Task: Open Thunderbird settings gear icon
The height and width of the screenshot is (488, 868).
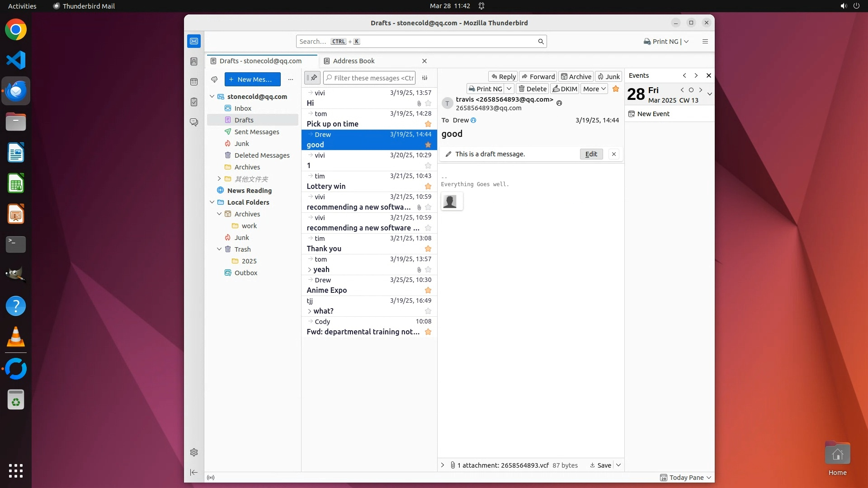Action: [x=194, y=452]
